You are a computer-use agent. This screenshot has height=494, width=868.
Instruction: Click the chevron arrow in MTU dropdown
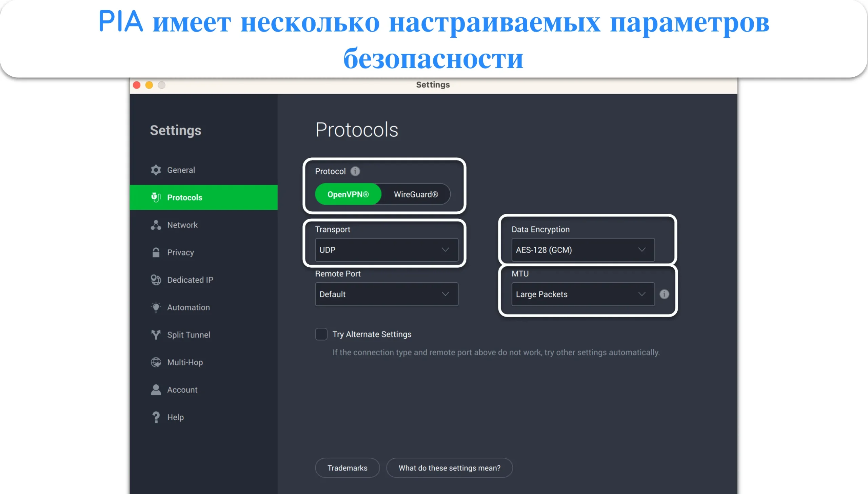(x=642, y=294)
